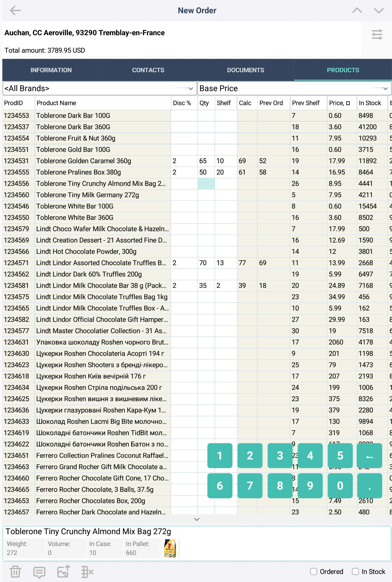The image size is (392, 582).
Task: Jump to the previous item with up chevron
Action: pos(357,10)
